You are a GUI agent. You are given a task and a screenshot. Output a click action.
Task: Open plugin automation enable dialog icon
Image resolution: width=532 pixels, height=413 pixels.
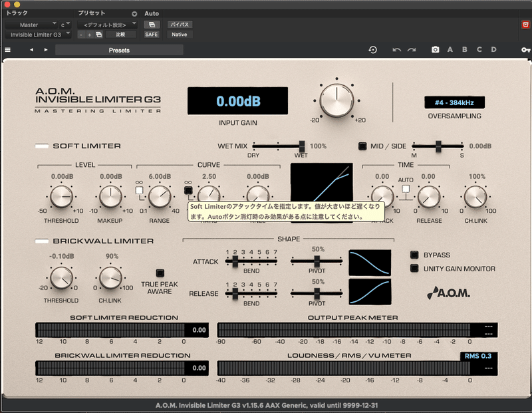tap(152, 25)
